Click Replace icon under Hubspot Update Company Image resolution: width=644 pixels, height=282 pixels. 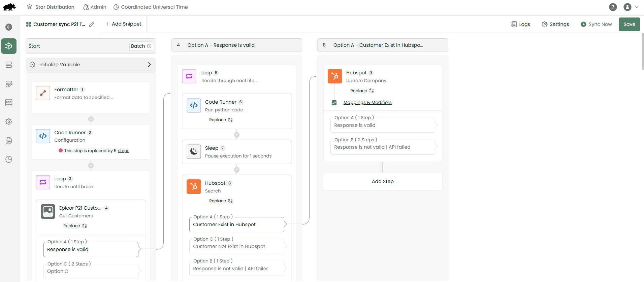(x=372, y=91)
